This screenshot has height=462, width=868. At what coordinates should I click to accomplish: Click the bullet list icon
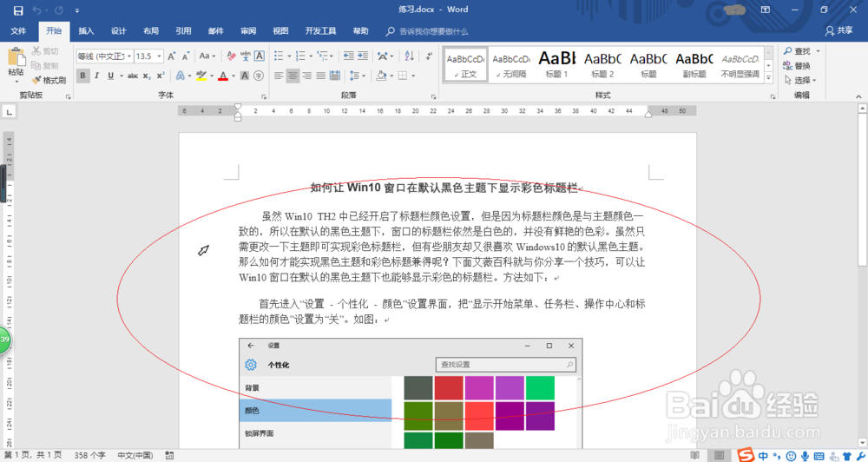point(279,56)
